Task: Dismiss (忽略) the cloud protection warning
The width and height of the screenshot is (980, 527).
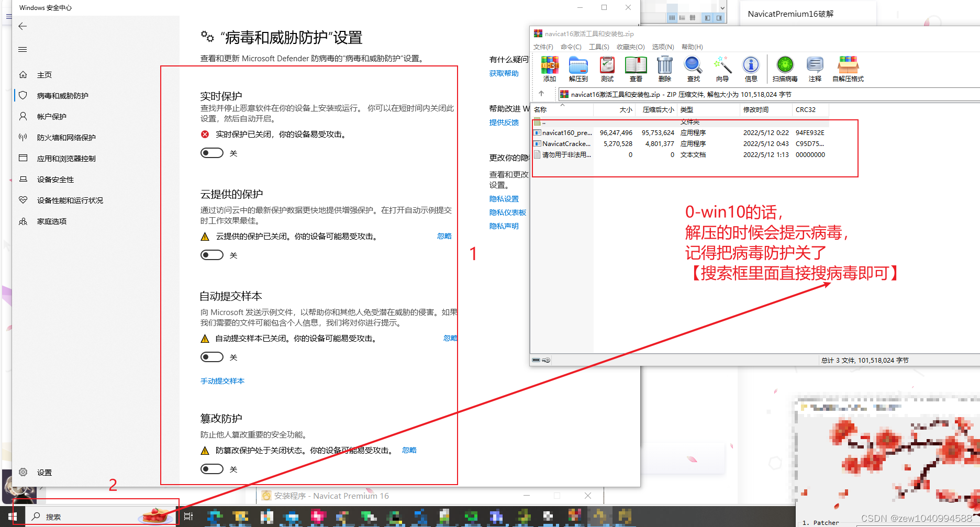Action: (x=444, y=236)
